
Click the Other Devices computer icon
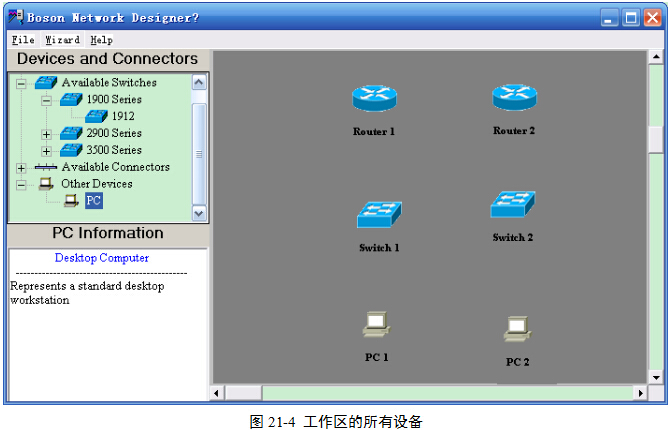(x=46, y=184)
